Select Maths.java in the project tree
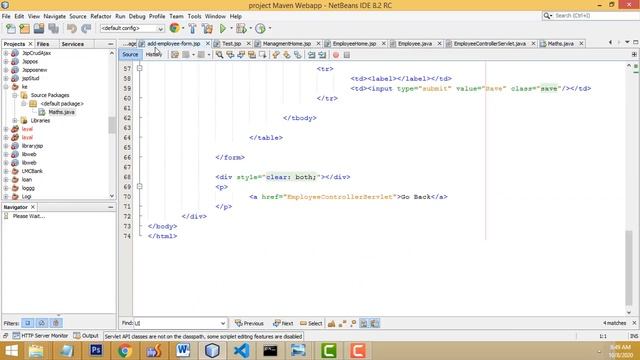The image size is (640, 360). tap(61, 112)
